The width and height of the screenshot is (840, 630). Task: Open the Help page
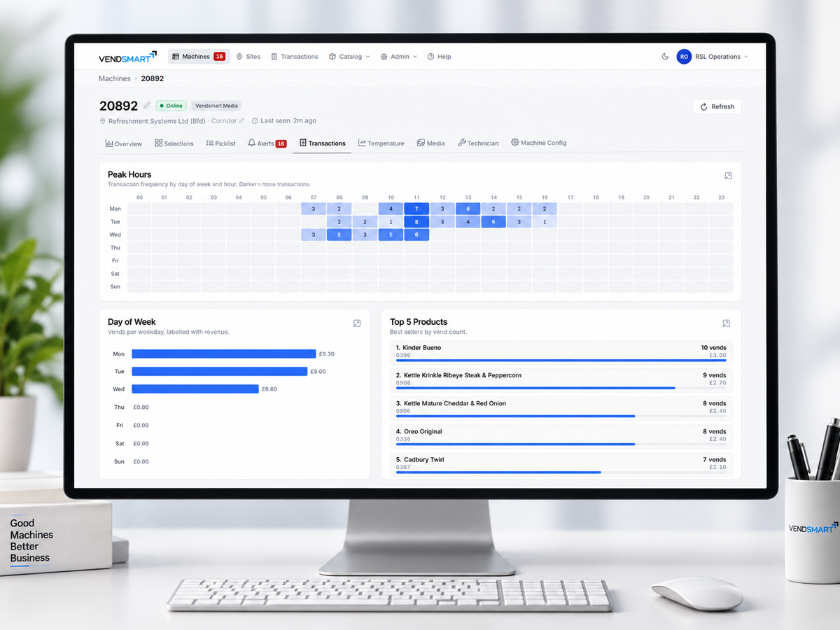440,57
